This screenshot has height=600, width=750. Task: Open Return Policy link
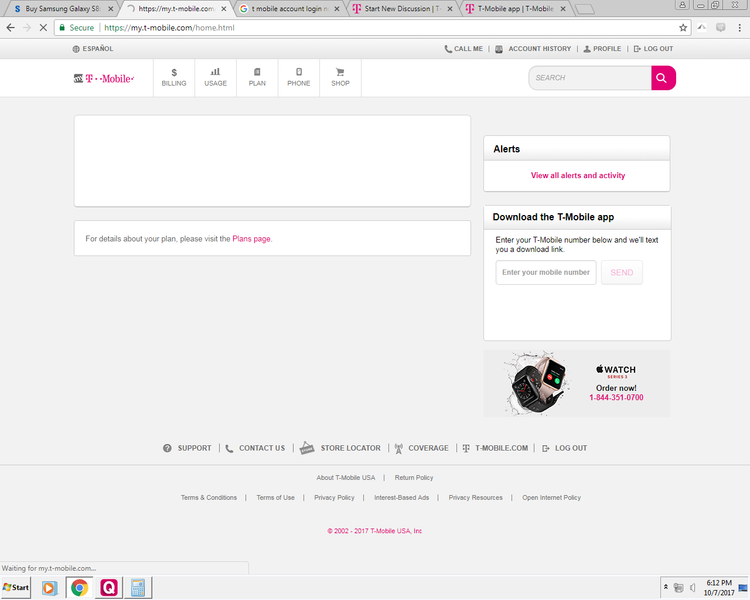(414, 478)
